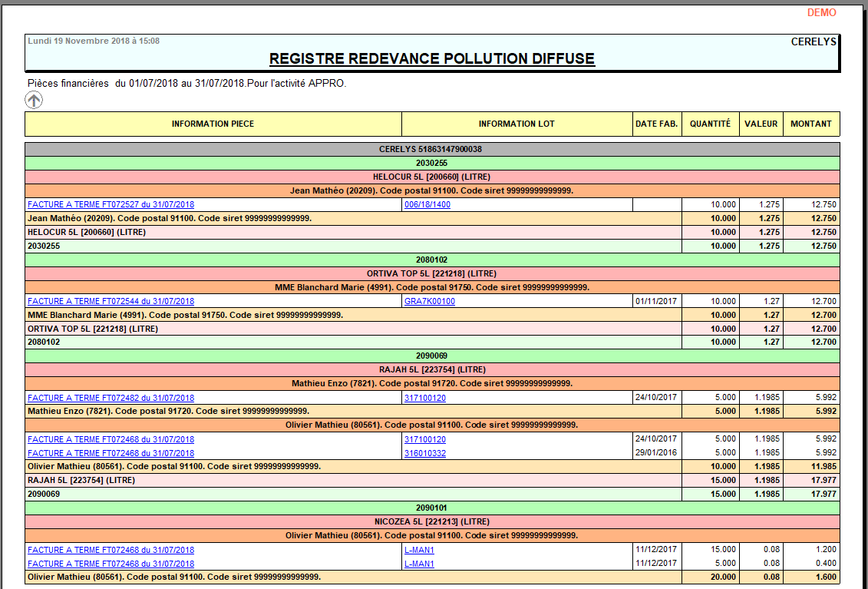Image resolution: width=868 pixels, height=589 pixels.
Task: Click the DATE FAB. column header
Action: tap(655, 124)
